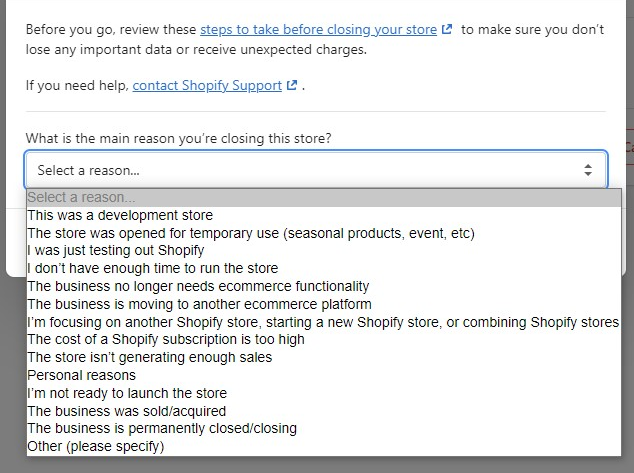634x473 pixels.
Task: Click the contact Shopify Support link
Action: (207, 85)
